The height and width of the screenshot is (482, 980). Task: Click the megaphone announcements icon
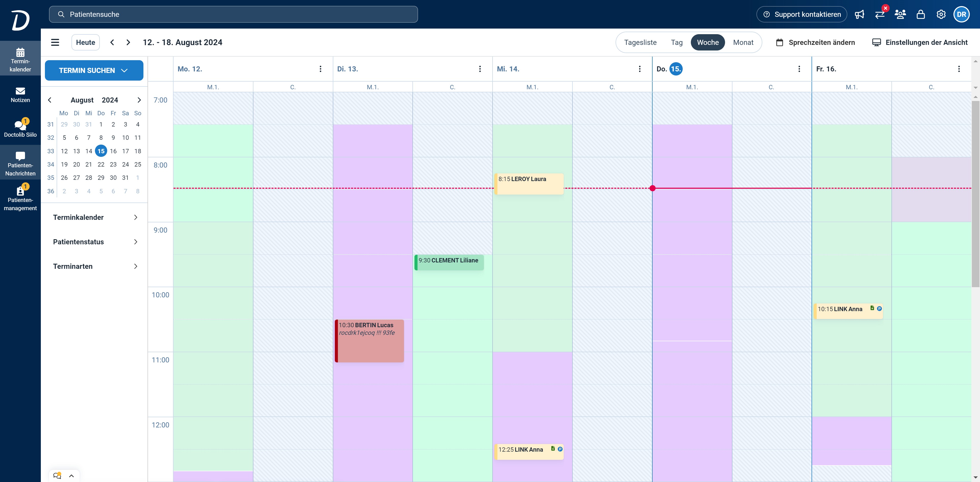(x=859, y=15)
